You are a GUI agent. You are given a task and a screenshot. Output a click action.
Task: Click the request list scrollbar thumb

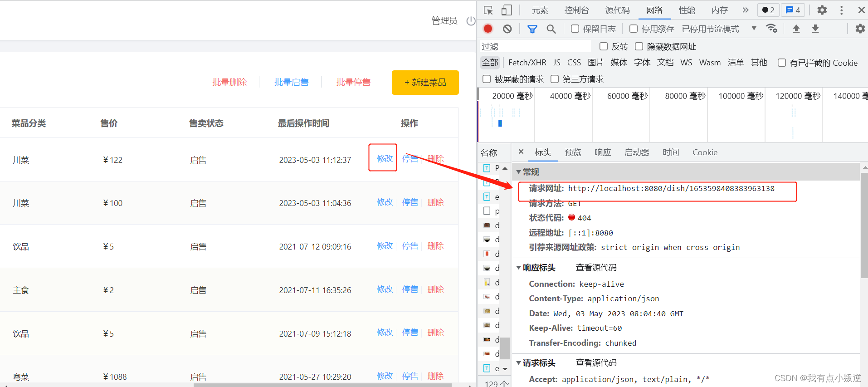pos(505,348)
